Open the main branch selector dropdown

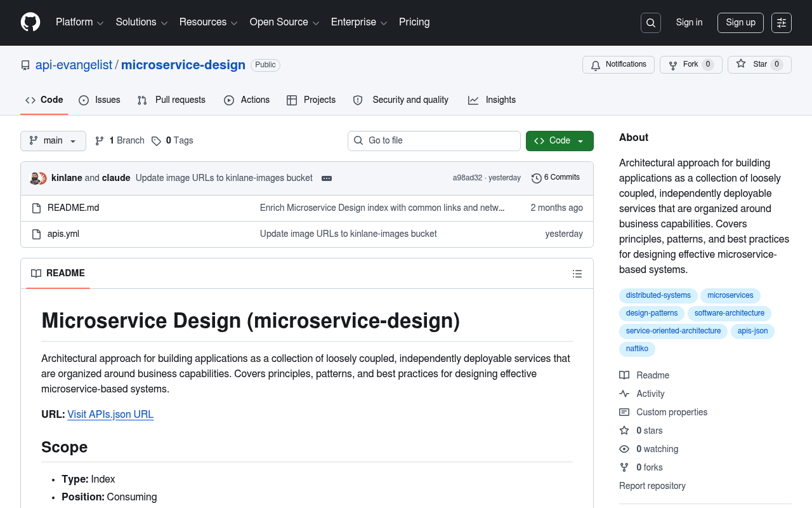click(x=53, y=141)
